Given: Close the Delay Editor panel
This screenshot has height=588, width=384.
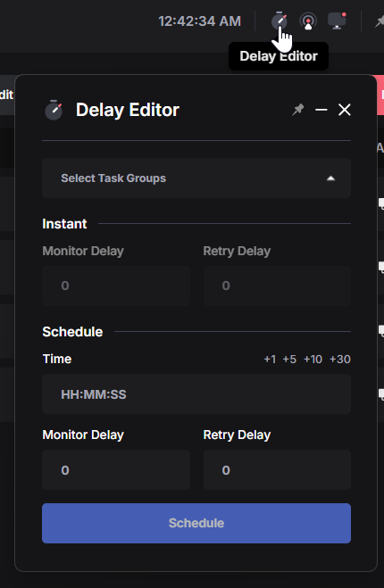Looking at the screenshot, I should click(345, 110).
